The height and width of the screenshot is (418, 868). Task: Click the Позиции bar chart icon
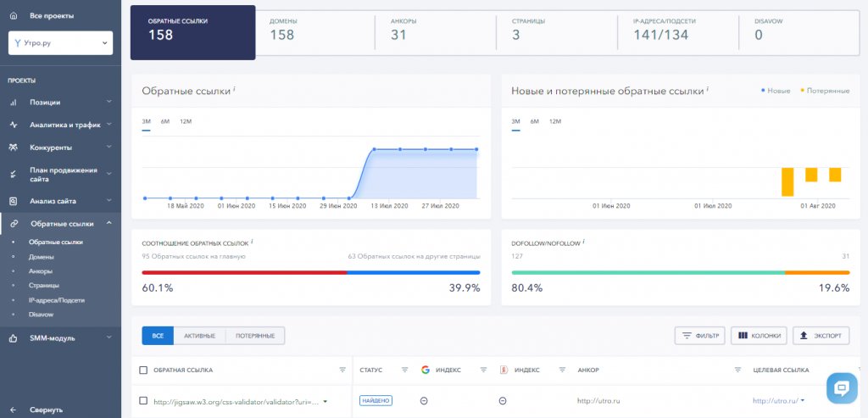(14, 103)
